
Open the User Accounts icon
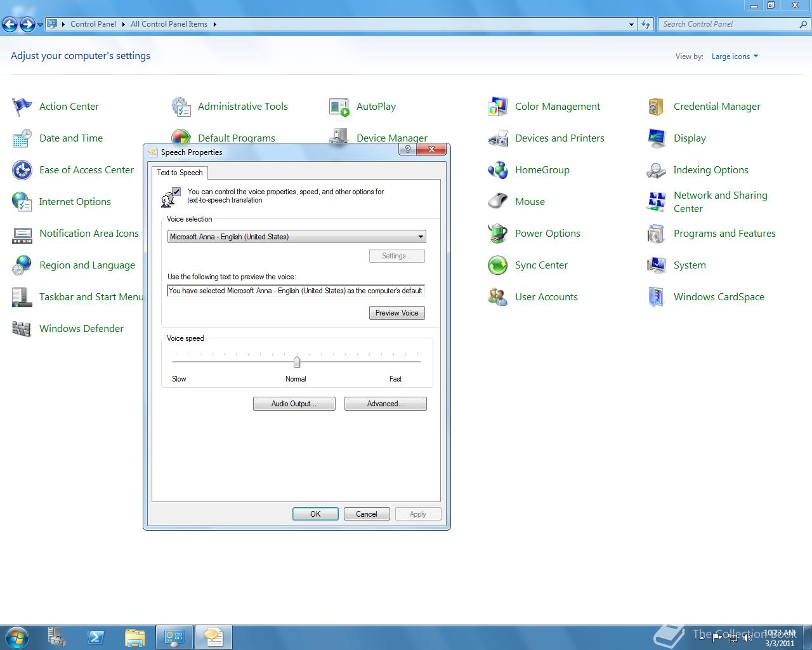498,297
